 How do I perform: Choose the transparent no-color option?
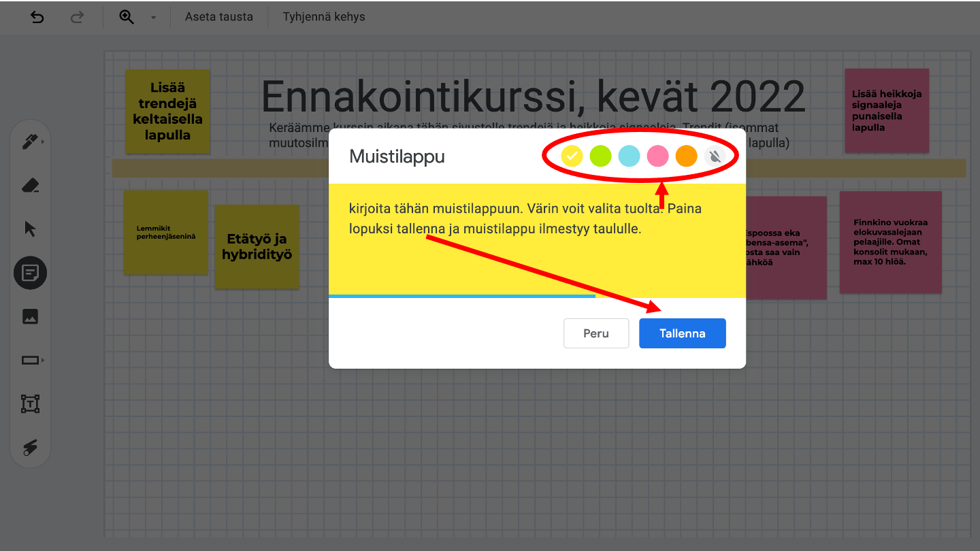pos(715,156)
